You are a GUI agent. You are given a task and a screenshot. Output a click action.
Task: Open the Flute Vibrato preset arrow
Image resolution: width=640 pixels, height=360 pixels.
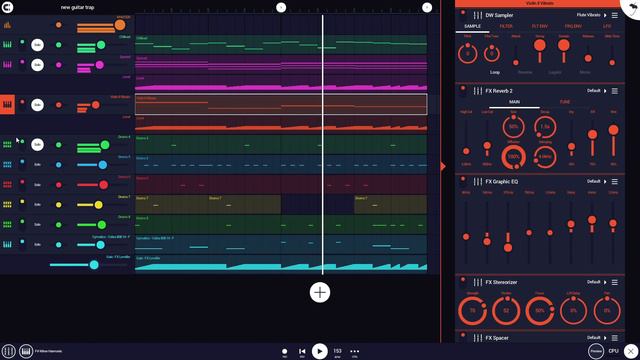click(605, 15)
